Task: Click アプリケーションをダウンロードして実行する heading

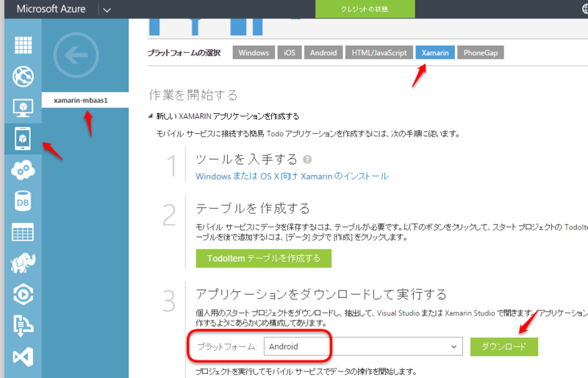Action: (321, 294)
